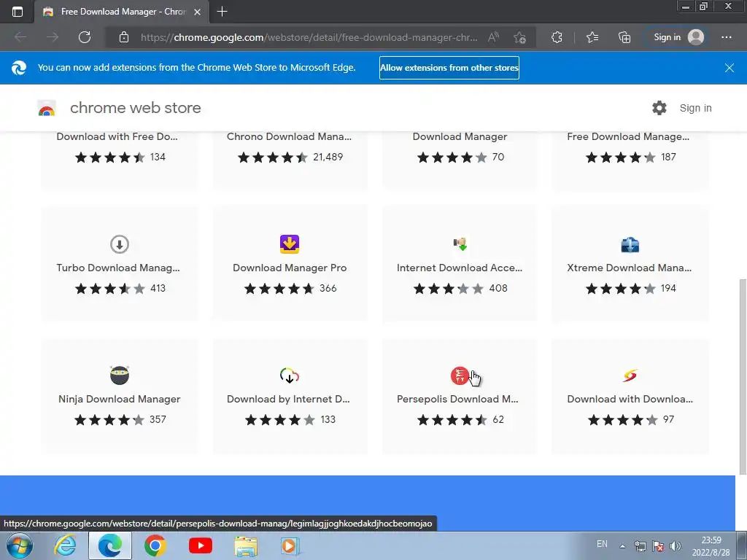Click the EN language indicator

coord(602,544)
